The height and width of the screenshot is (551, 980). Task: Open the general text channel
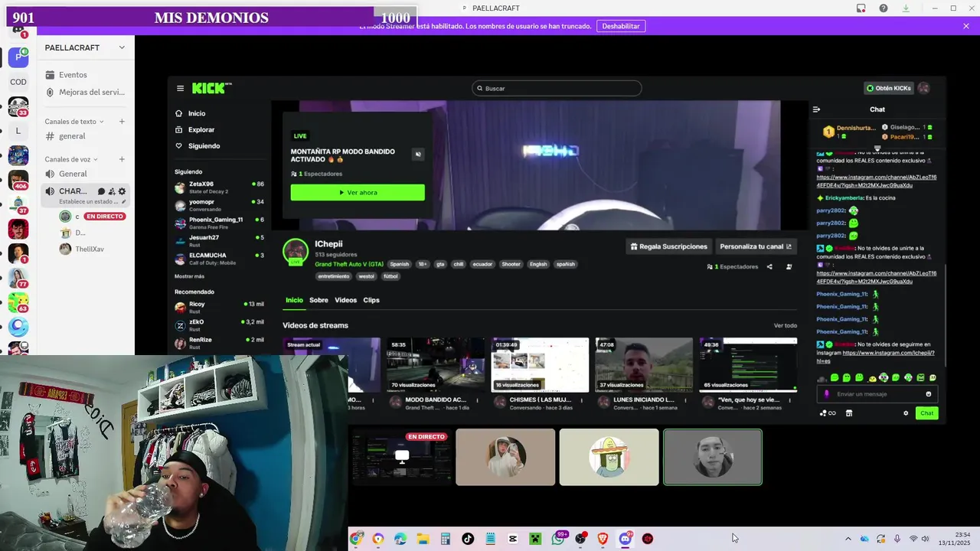(72, 136)
